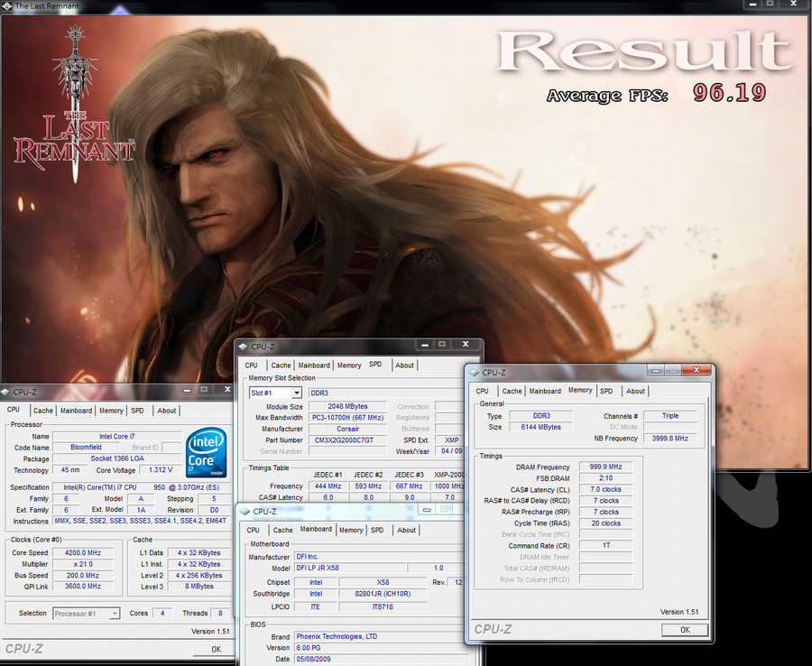Open SPD tab in processor window
This screenshot has height=666, width=812.
[x=137, y=411]
